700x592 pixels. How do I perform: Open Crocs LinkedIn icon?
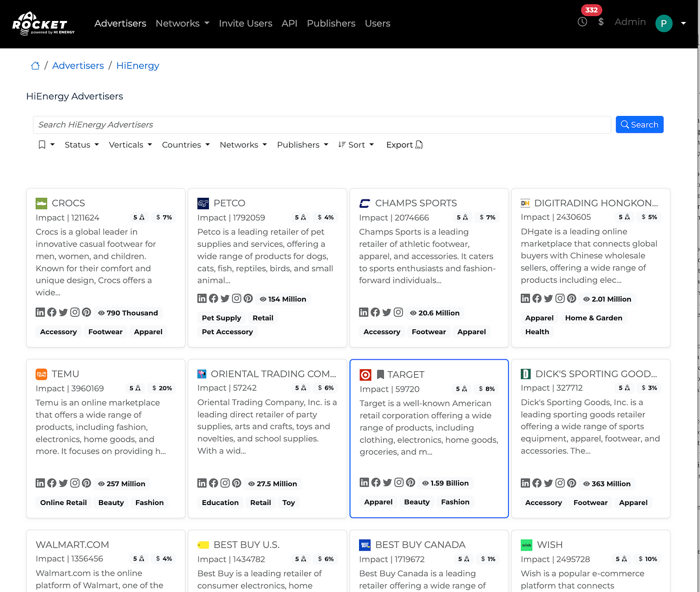coord(40,312)
